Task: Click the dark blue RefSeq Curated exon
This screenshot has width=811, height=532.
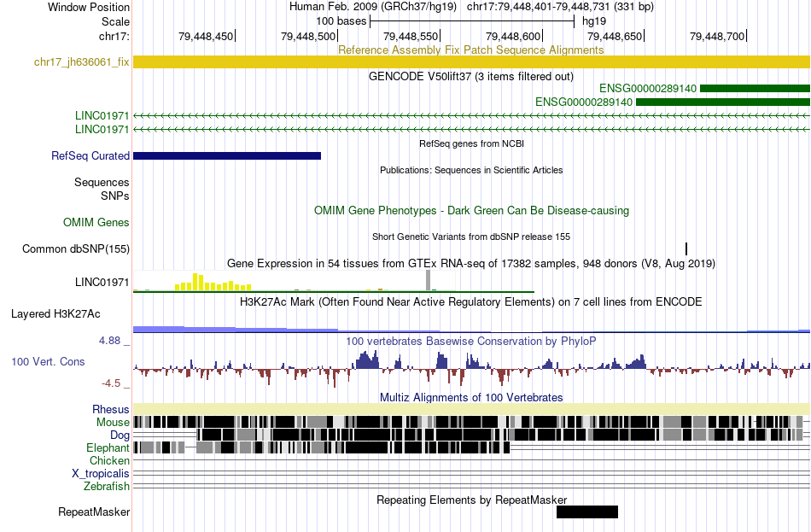Action: coord(227,155)
